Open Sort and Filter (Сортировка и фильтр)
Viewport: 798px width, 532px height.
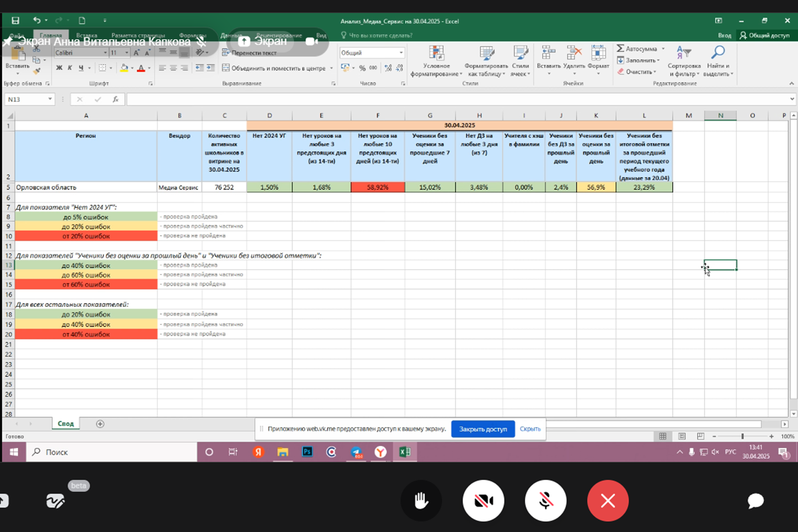[684, 61]
